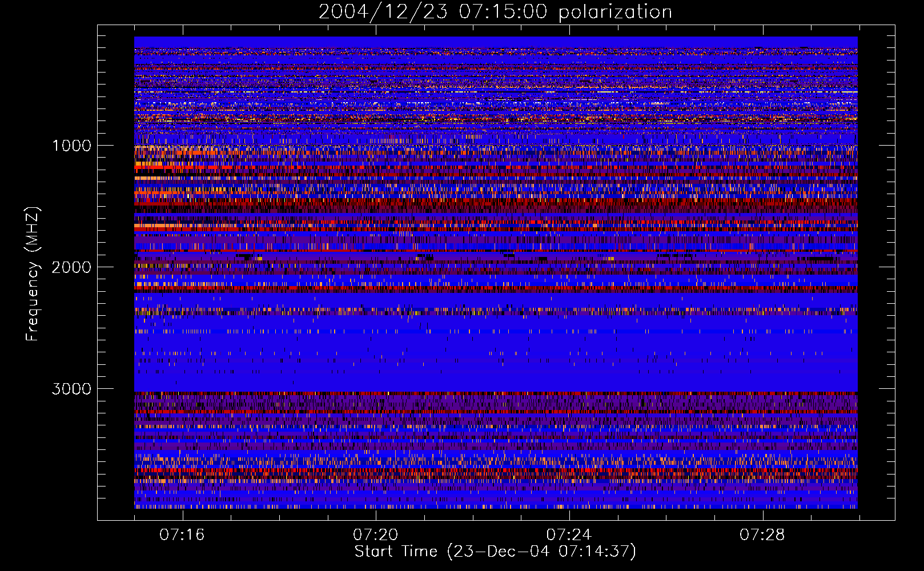The height and width of the screenshot is (571, 924).
Task: Click the 2000 frequency tick label
Action: 71,267
